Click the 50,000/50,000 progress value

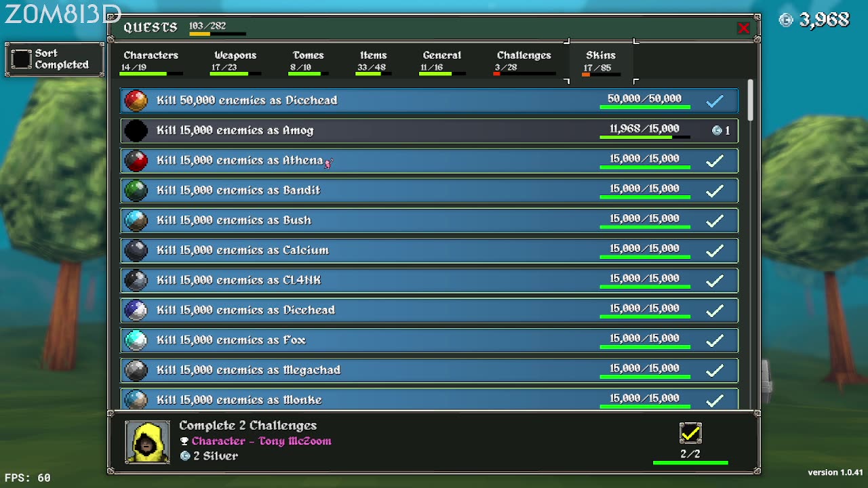(644, 99)
